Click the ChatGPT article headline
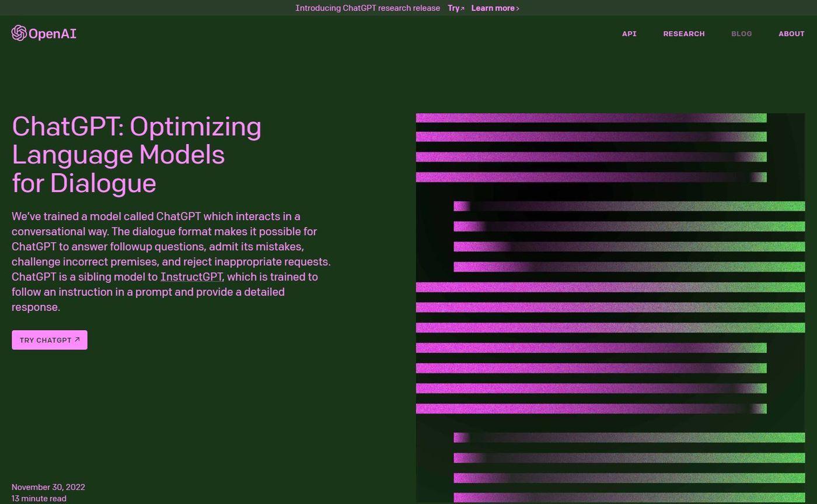This screenshot has height=504, width=817. [x=137, y=155]
